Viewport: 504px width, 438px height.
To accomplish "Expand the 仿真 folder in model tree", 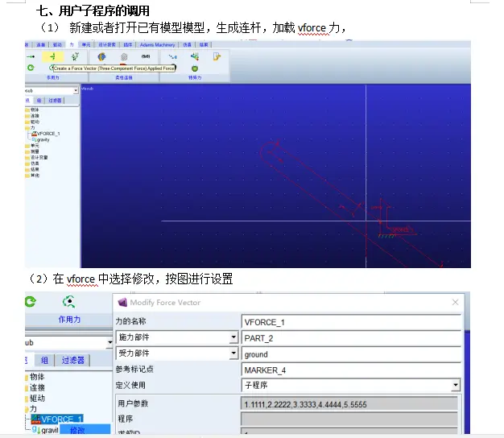I will point(32,163).
